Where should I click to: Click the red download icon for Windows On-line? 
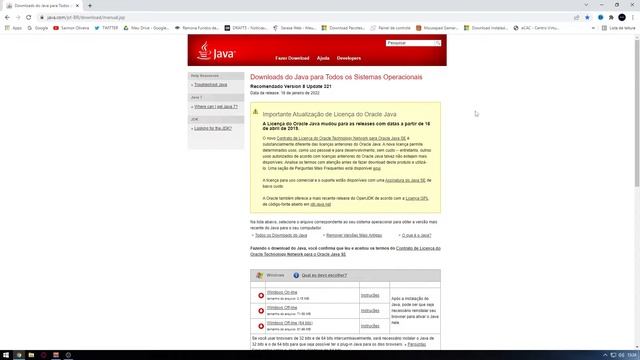click(x=261, y=296)
